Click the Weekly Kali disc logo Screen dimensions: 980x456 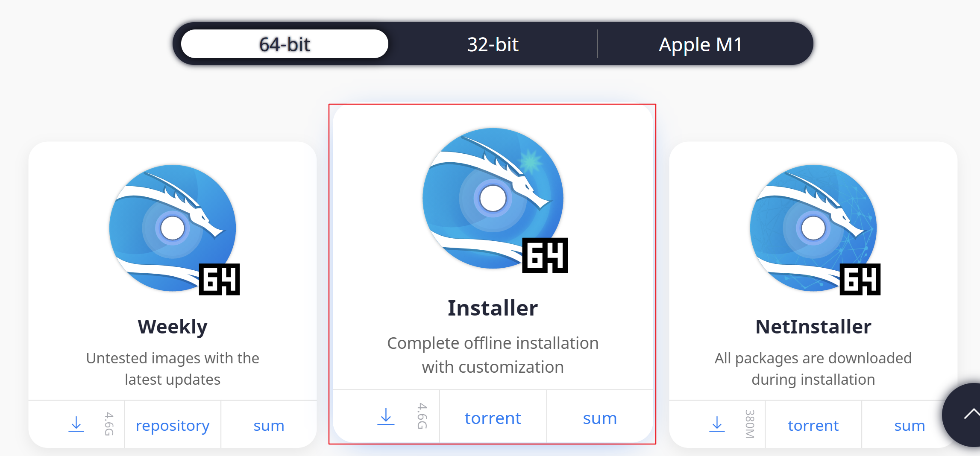(x=173, y=228)
